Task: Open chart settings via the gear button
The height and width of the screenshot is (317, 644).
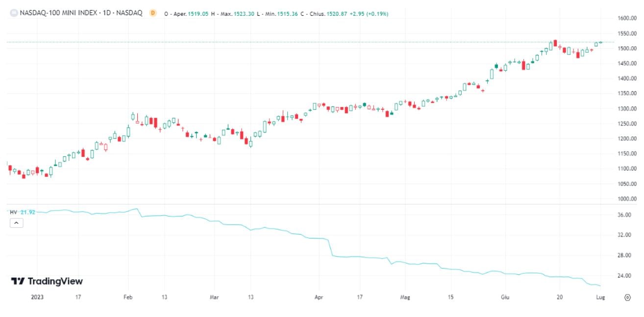Action: [x=627, y=297]
